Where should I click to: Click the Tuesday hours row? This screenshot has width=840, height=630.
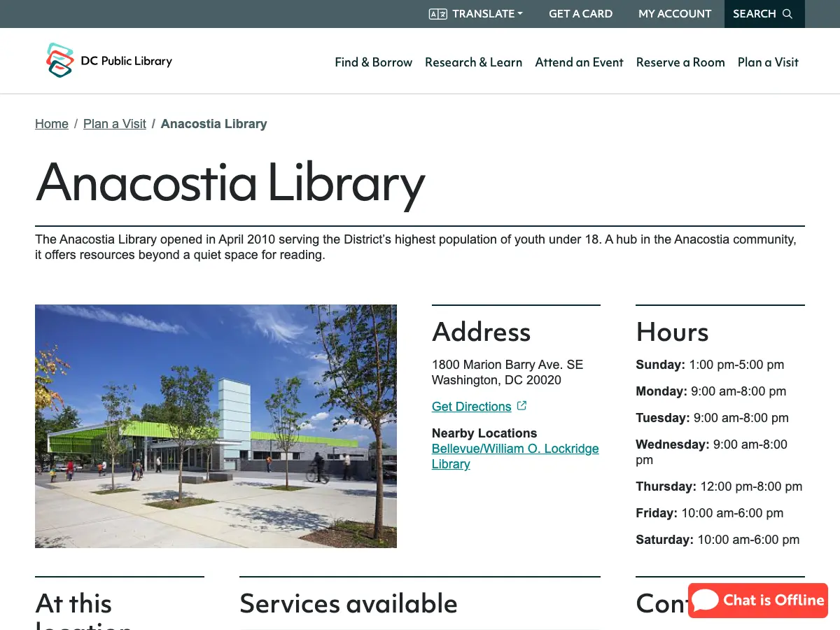click(x=712, y=418)
